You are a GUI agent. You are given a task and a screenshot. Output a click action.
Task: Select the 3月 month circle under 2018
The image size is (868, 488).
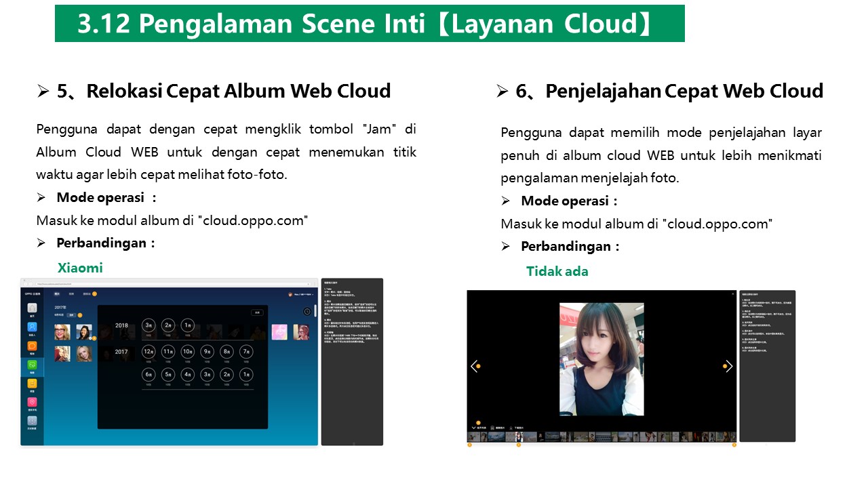pos(149,325)
